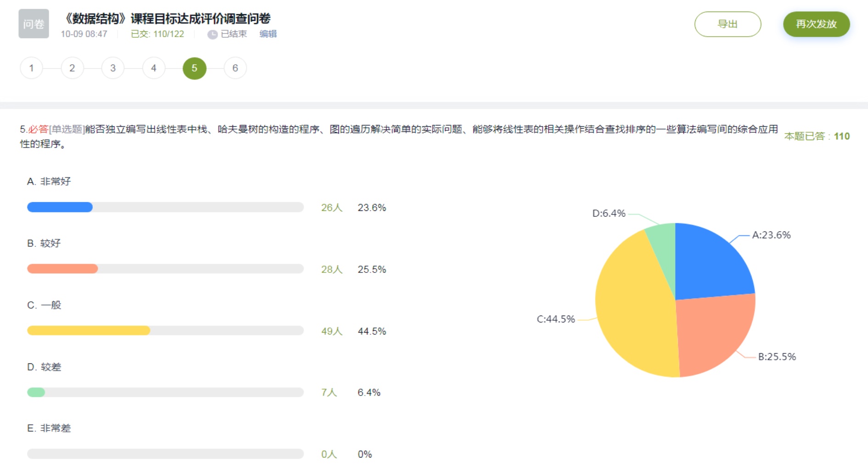The image size is (868, 464).
Task: Switch to question 3 step
Action: coord(113,68)
